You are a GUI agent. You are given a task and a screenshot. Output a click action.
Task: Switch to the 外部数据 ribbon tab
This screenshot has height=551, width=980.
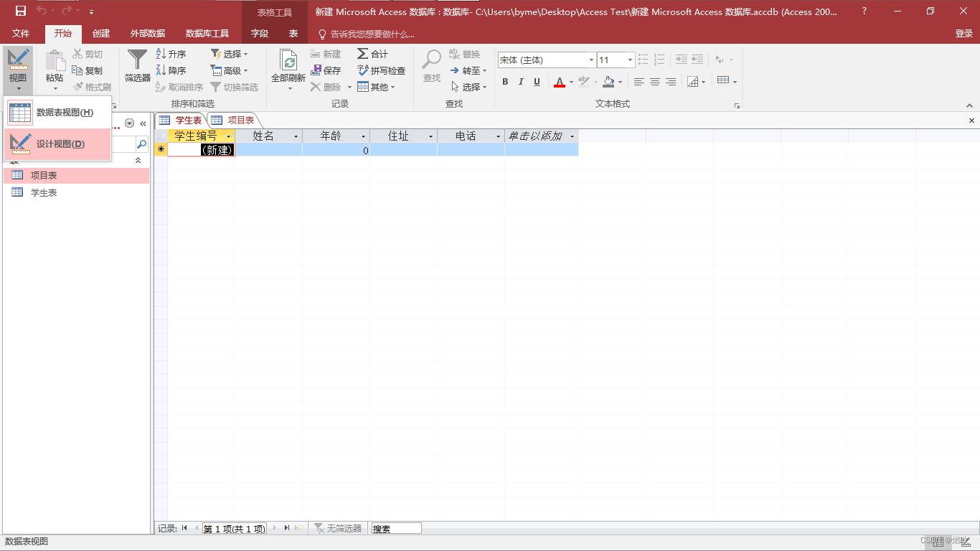point(148,34)
